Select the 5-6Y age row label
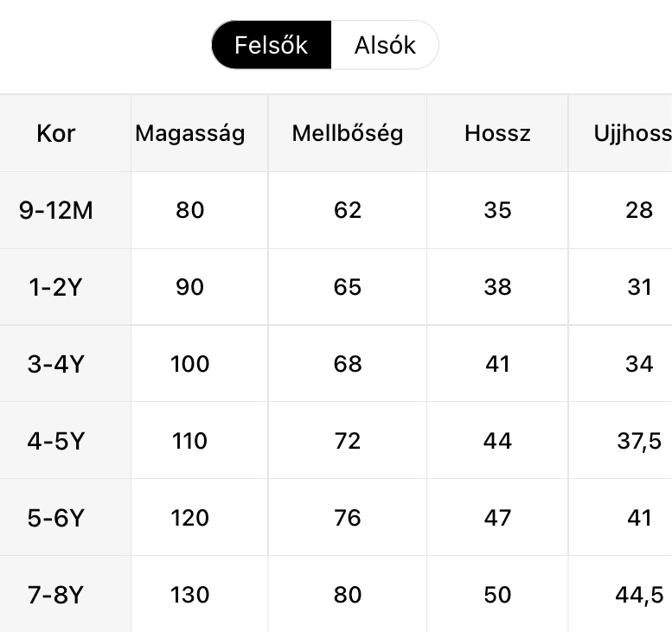Viewport: 672px width, 632px height. tap(56, 518)
